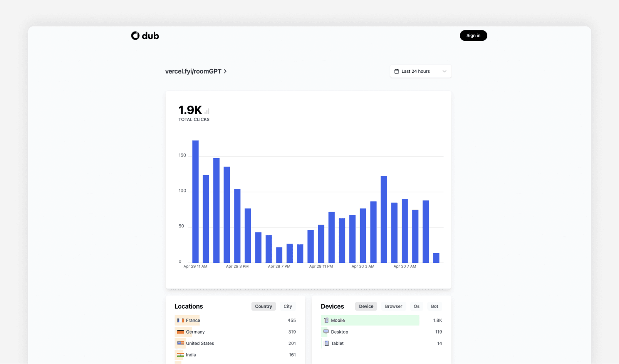Click the green Mobile progress bar
This screenshot has width=619, height=364.
370,320
